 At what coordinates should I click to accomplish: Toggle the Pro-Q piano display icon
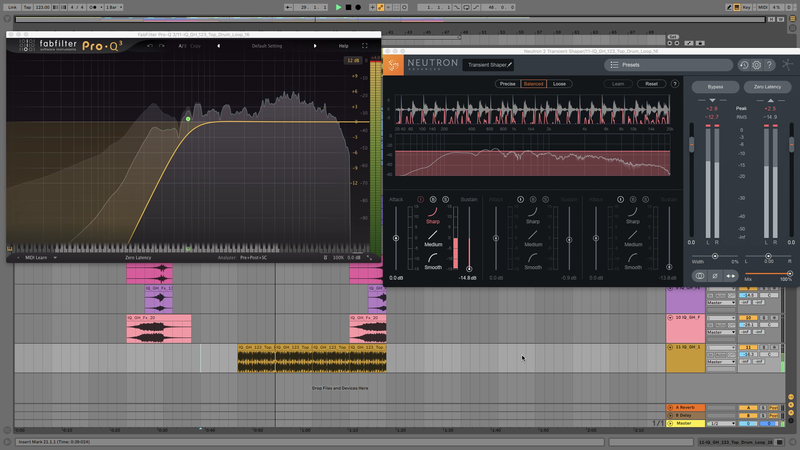pyautogui.click(x=9, y=249)
